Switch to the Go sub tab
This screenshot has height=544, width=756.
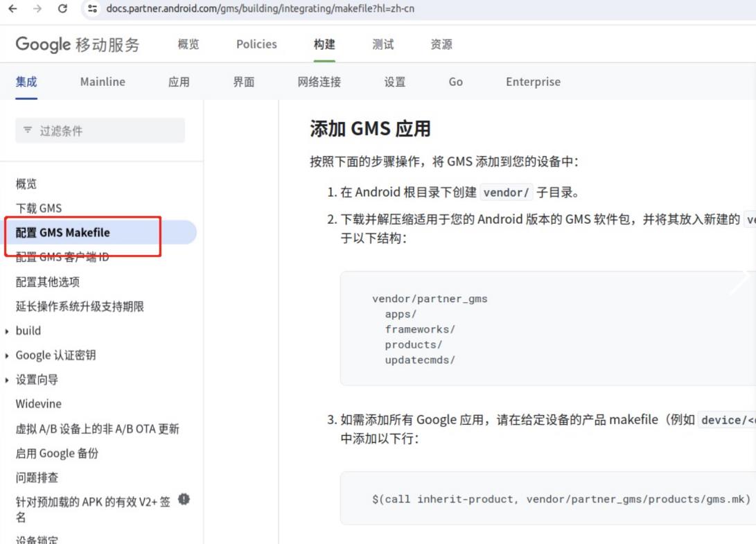tap(456, 82)
